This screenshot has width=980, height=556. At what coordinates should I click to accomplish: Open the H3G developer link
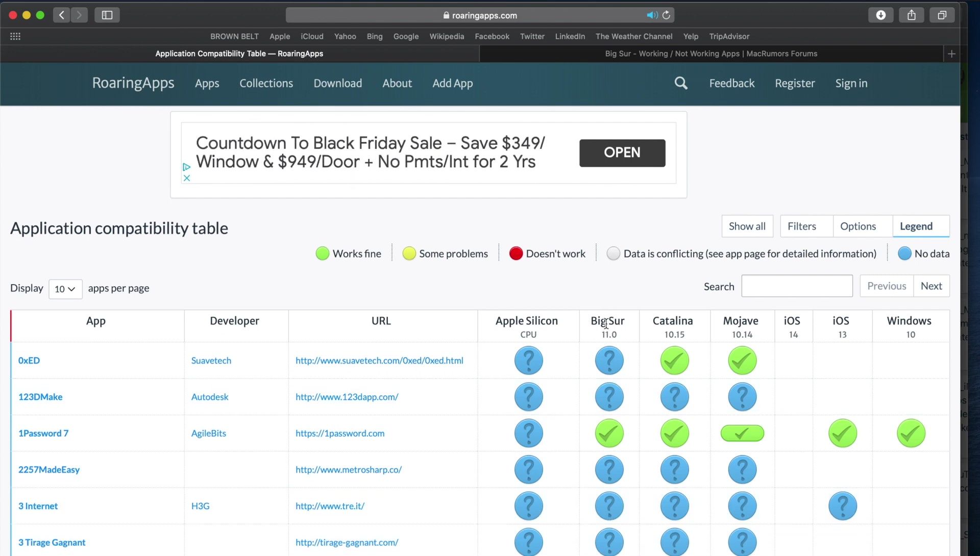click(x=201, y=506)
